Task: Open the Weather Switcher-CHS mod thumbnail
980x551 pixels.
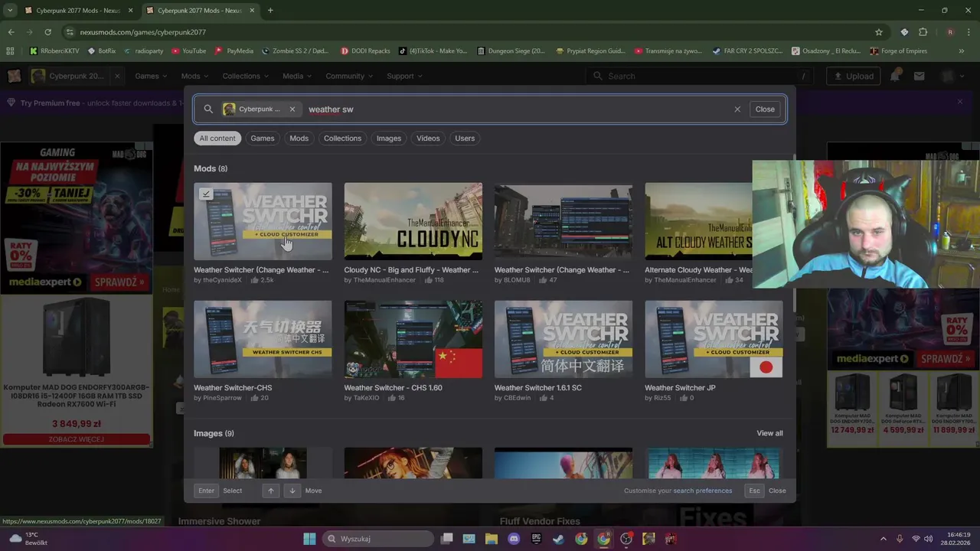Action: (x=263, y=339)
